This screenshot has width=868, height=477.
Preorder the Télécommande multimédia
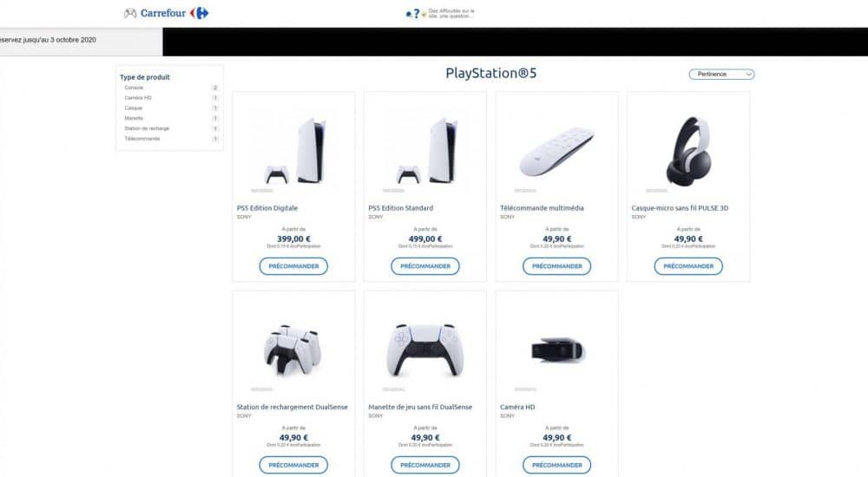[x=557, y=266]
